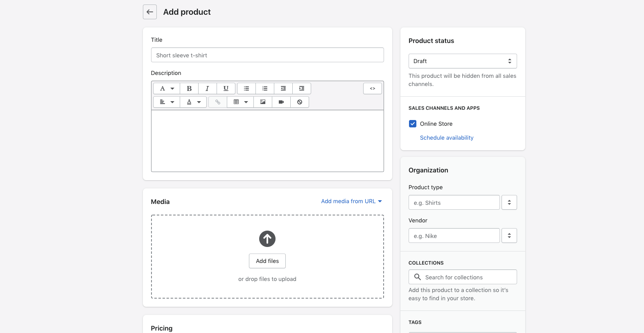Image resolution: width=644 pixels, height=333 pixels.
Task: Apply italic formatting in description
Action: click(208, 88)
